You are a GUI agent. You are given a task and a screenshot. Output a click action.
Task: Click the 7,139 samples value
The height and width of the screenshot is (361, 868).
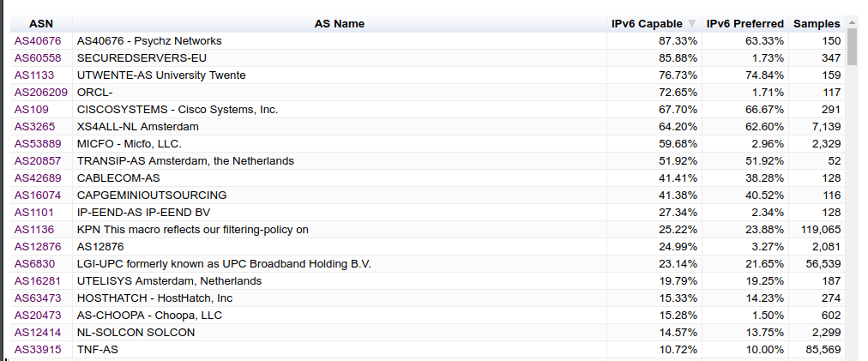[x=827, y=127]
